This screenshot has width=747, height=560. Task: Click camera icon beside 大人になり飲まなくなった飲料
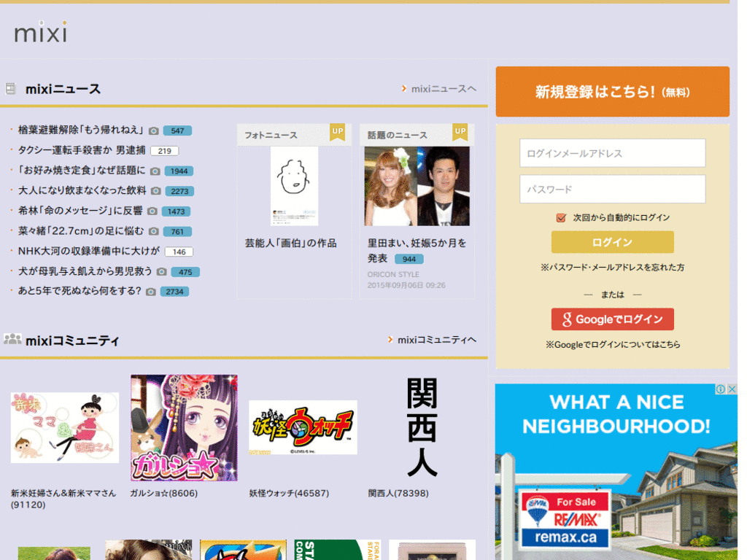[x=156, y=191]
